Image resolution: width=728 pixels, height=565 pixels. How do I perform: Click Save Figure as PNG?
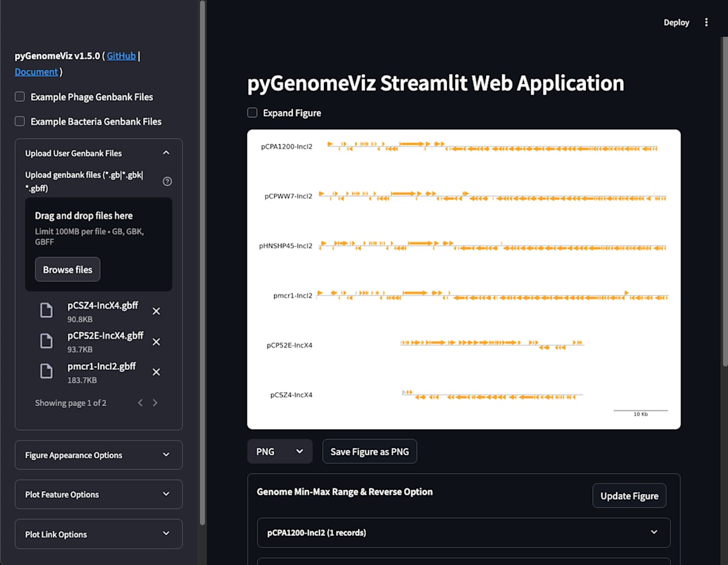369,452
